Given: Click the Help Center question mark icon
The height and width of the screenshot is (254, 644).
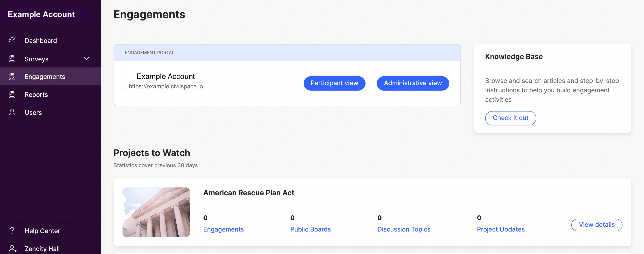Looking at the screenshot, I should click(12, 230).
